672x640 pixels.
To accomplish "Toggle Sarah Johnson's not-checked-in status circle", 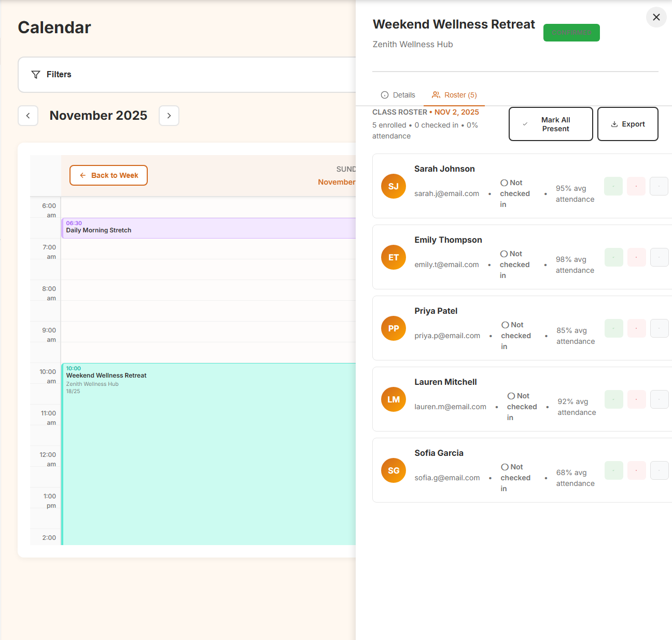I will click(x=503, y=183).
